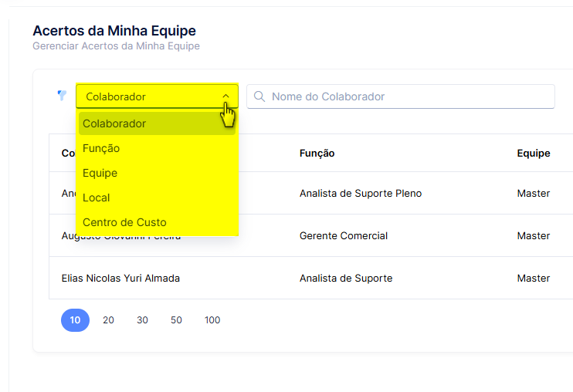Screen dimensions: 573x392
Task: Sort by the Função column header
Action: tap(317, 154)
